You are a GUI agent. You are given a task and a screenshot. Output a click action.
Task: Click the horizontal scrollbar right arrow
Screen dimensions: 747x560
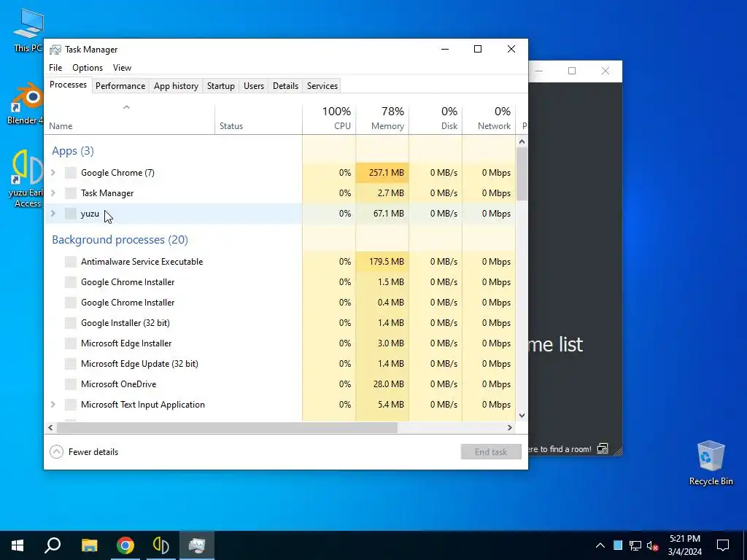tap(510, 427)
